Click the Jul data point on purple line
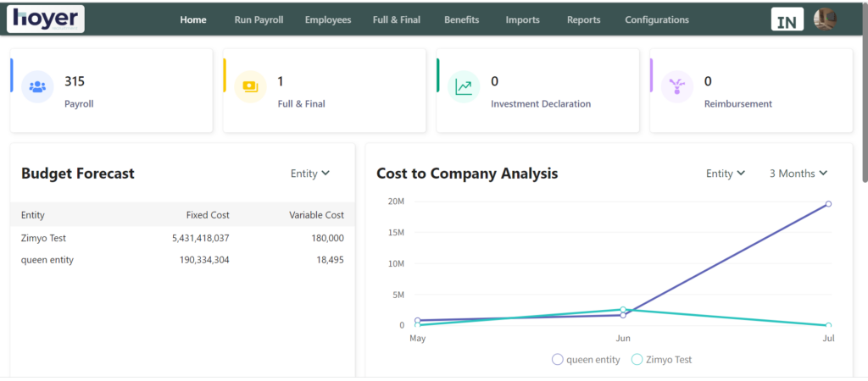 pos(828,204)
